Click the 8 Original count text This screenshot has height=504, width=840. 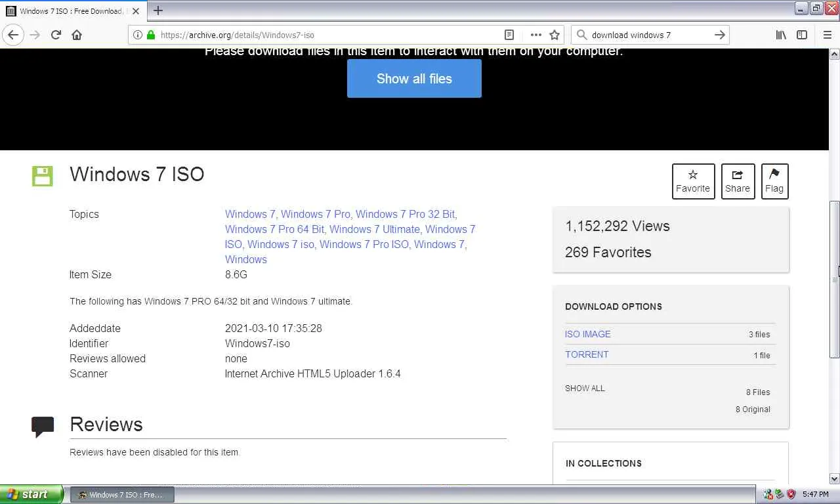(x=753, y=409)
